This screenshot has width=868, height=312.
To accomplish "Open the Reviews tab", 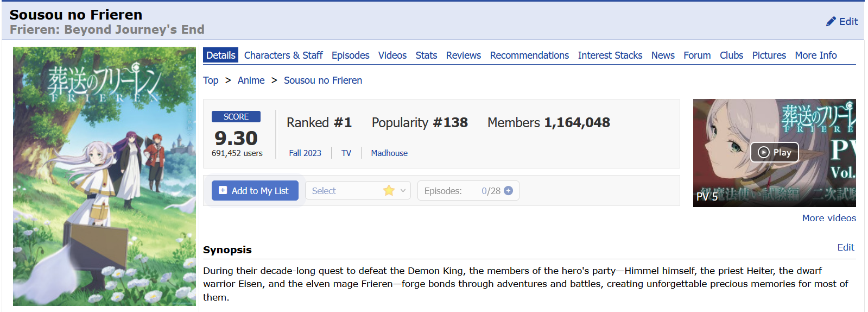I will point(463,55).
